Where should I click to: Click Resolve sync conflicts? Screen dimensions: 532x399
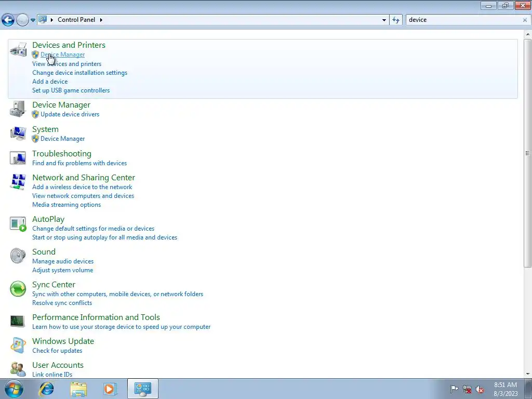(62, 303)
